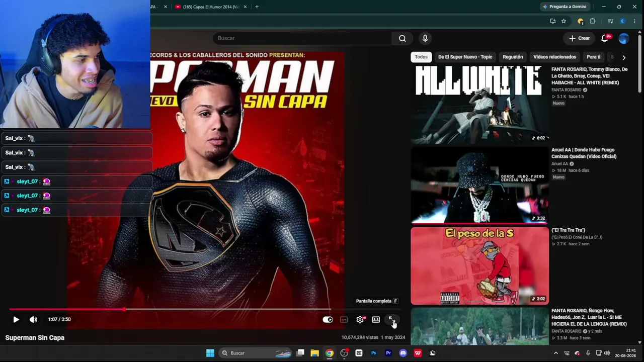Click the YouTube search magnifier button

click(x=403, y=38)
